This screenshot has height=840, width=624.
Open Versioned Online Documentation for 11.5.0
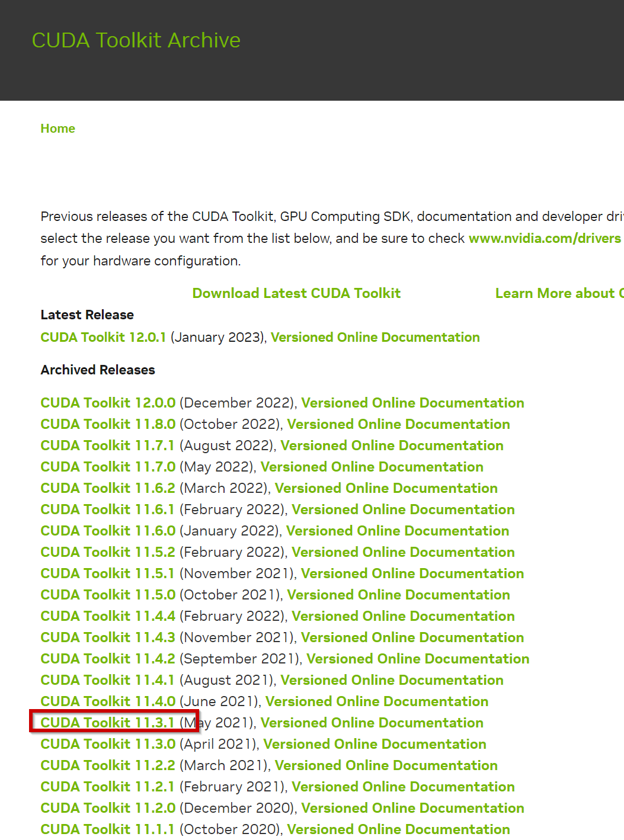[x=398, y=595]
